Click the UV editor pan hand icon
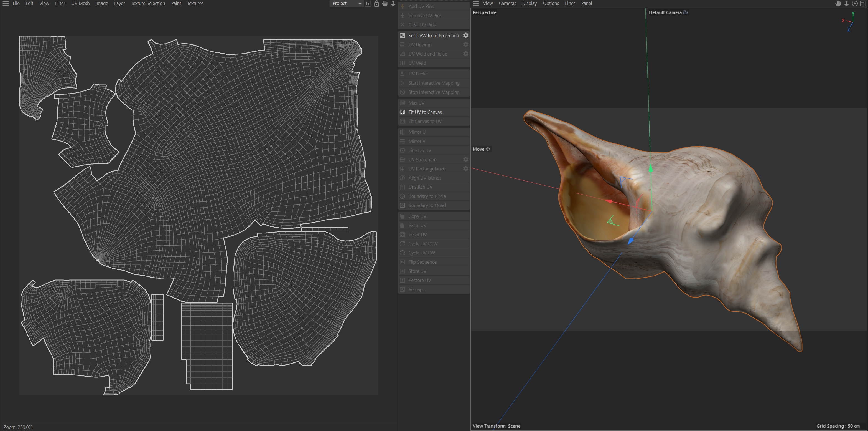Viewport: 868px width, 431px height. click(x=385, y=3)
